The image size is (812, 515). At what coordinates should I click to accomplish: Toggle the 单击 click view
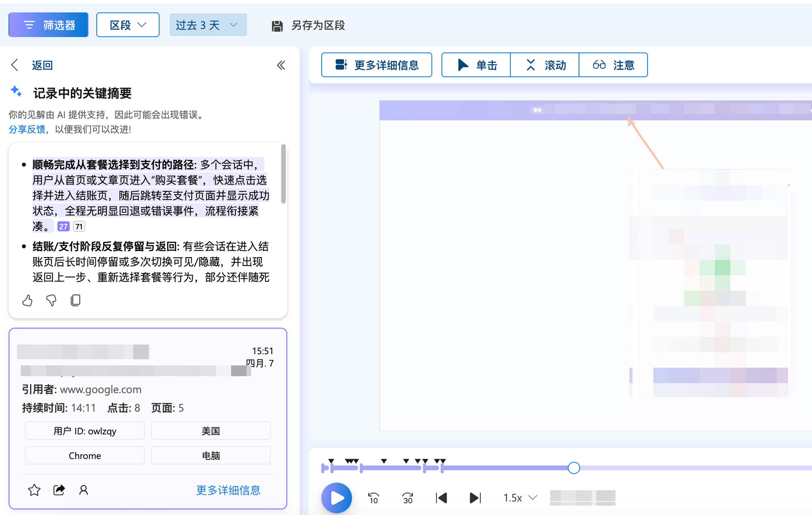[x=476, y=65]
